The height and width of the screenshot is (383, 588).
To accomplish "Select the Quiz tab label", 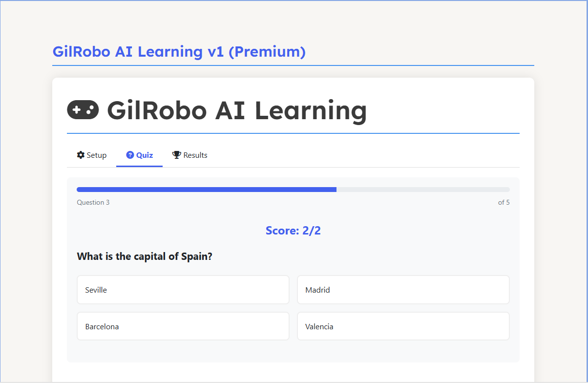I will pos(145,155).
